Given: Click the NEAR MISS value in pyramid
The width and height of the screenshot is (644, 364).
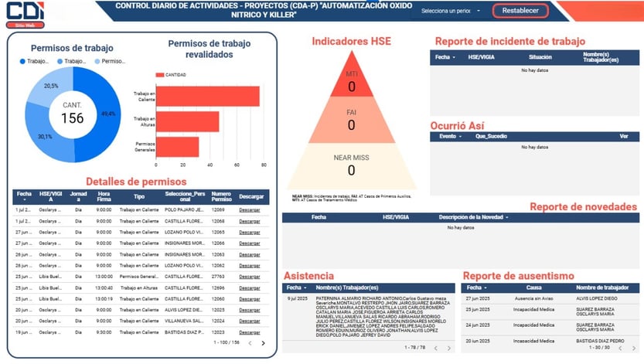Looking at the screenshot, I should click(x=351, y=170).
